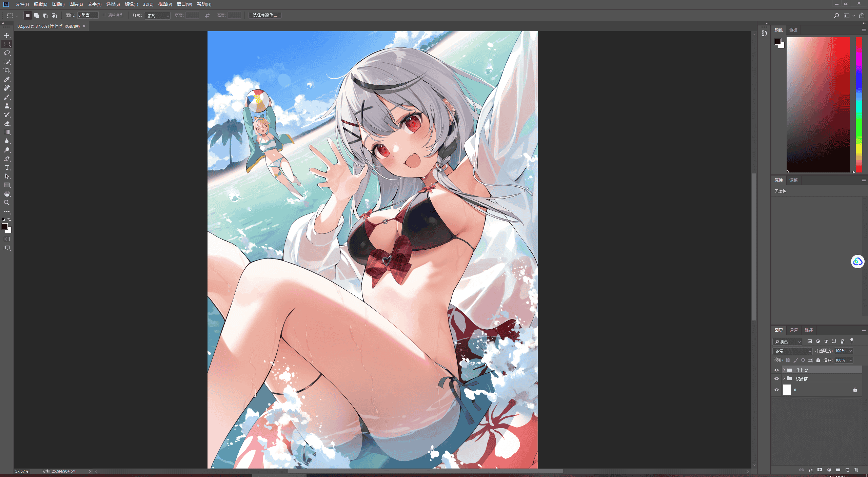Toggle visibility of layer 0
868x477 pixels.
click(776, 390)
